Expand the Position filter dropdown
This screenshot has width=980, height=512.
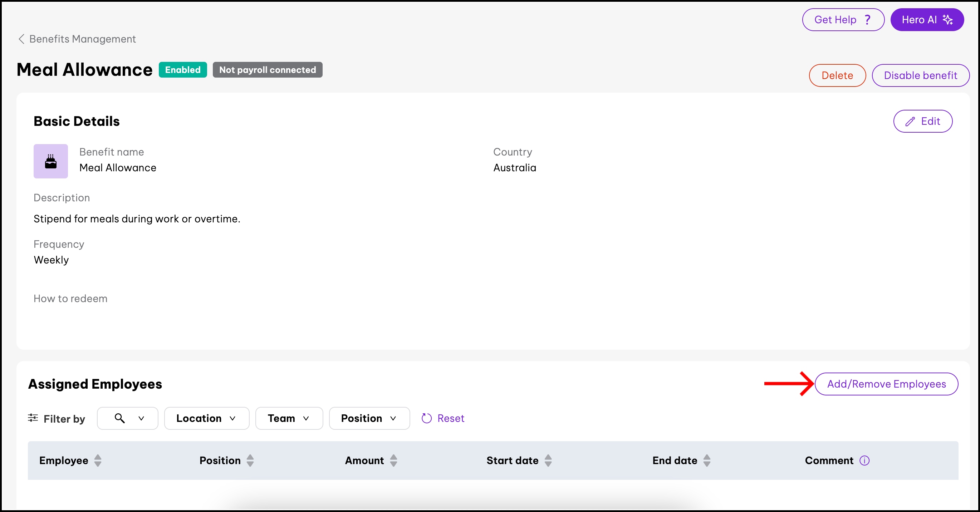pyautogui.click(x=369, y=418)
